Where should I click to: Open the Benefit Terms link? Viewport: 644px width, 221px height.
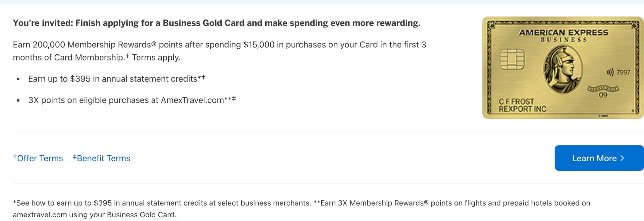[102, 158]
